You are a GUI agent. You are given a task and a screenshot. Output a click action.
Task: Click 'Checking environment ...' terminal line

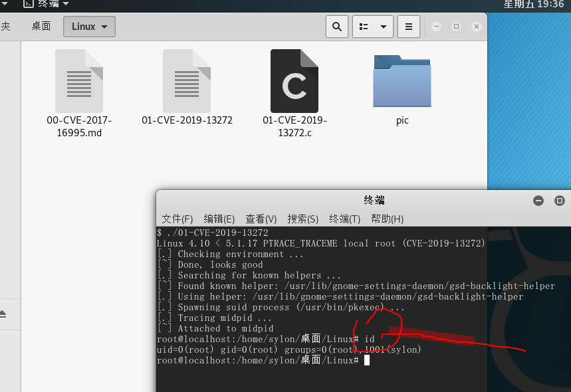point(231,254)
